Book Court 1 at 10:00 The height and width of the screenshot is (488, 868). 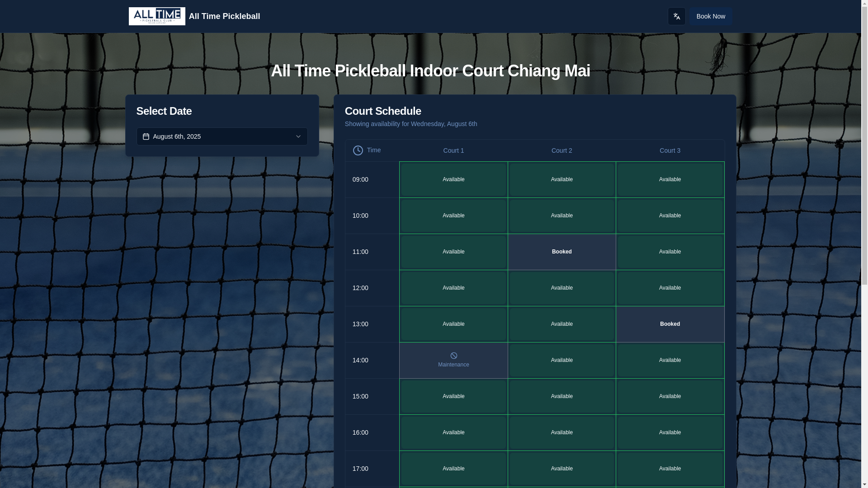click(x=453, y=216)
